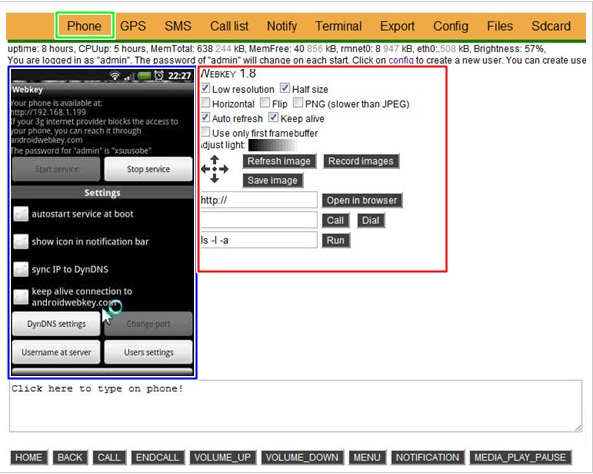The width and height of the screenshot is (593, 474).
Task: Toggle Keep alive checkbox
Action: (x=273, y=117)
